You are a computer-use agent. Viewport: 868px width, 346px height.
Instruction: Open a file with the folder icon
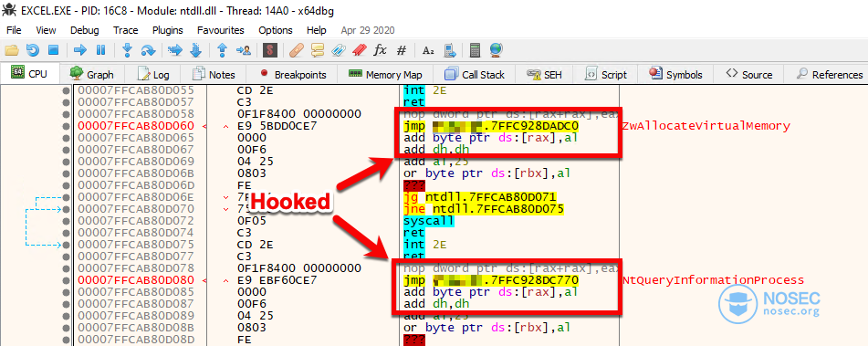click(x=11, y=50)
